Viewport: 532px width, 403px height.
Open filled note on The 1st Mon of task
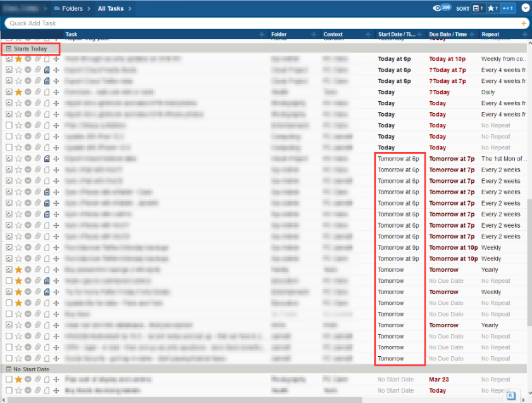click(x=47, y=159)
